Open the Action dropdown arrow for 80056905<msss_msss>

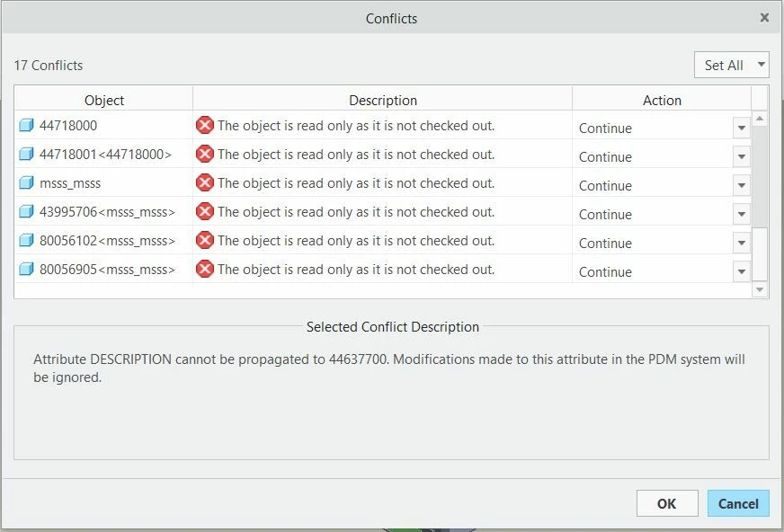[x=742, y=271]
